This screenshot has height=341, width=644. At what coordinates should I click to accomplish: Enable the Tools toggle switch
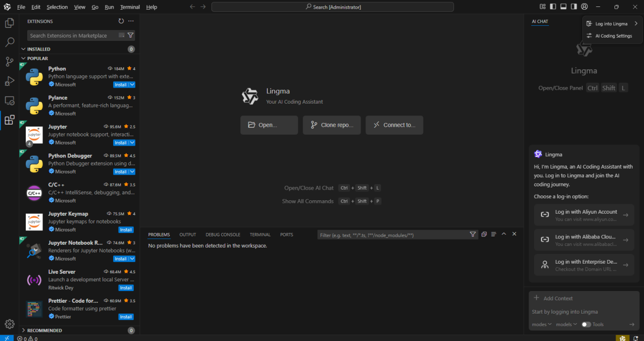click(x=586, y=324)
